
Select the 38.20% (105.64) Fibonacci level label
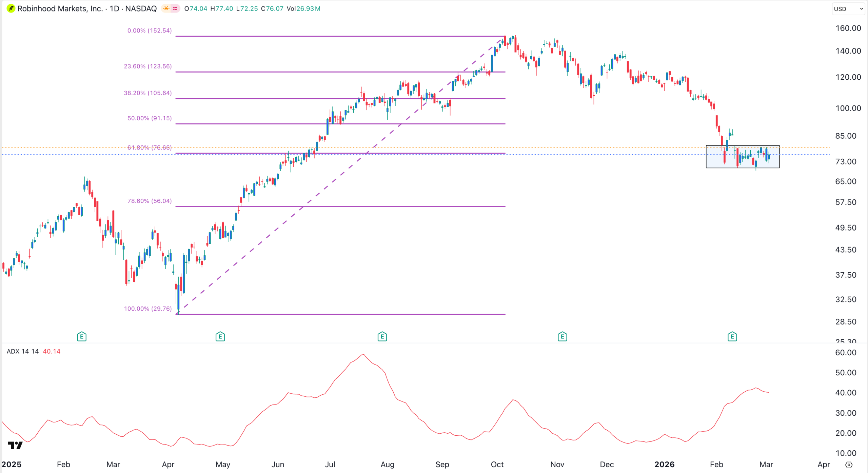148,93
